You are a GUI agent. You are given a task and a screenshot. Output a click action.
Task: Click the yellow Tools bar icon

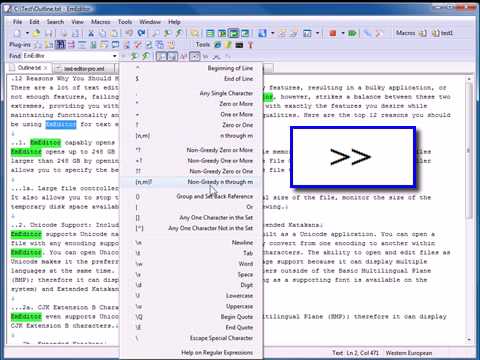(x=228, y=44)
